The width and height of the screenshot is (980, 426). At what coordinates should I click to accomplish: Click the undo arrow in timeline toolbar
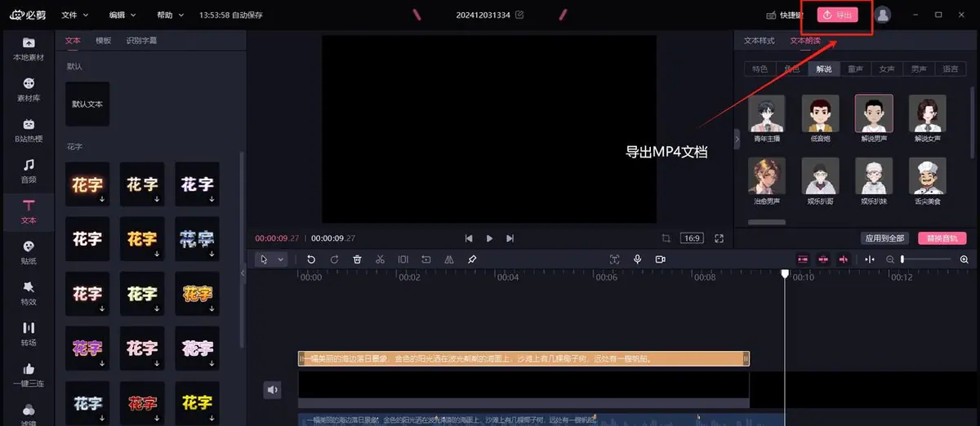tap(311, 260)
